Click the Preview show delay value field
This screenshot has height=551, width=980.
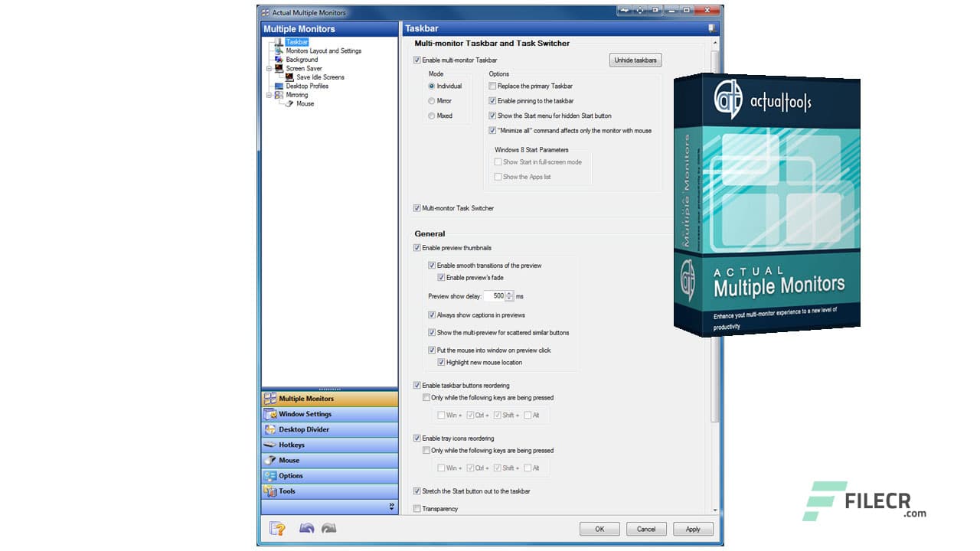tap(495, 296)
